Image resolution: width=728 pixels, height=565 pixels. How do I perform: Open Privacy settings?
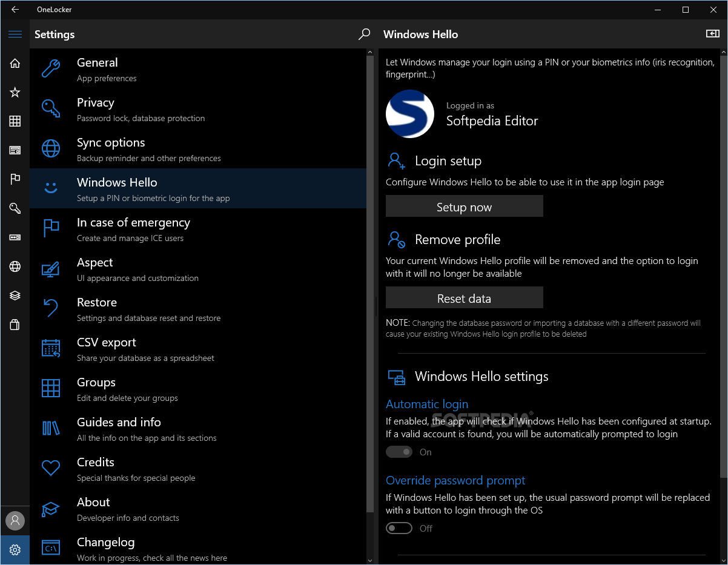pos(198,108)
